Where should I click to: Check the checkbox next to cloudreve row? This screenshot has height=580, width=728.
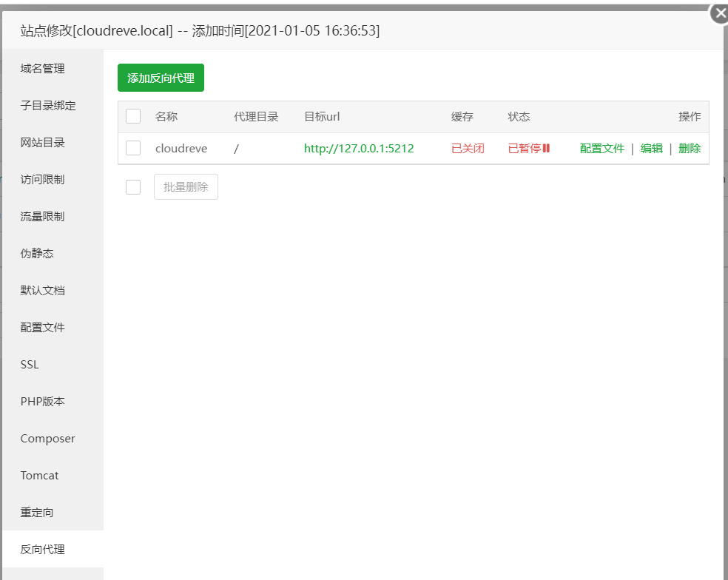coord(132,148)
